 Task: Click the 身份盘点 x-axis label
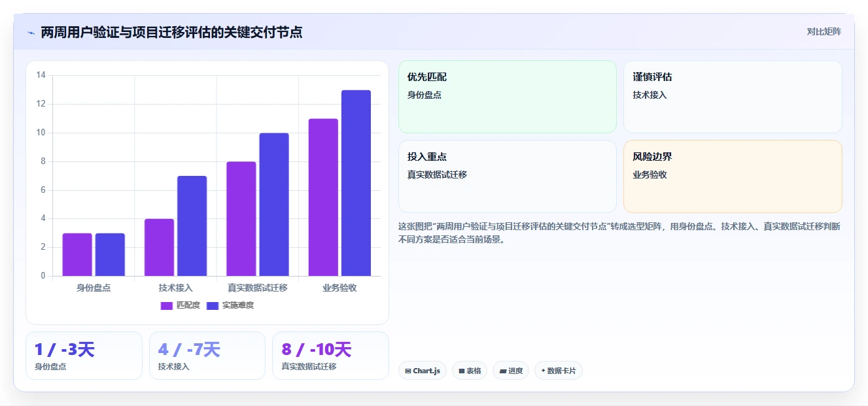pos(94,288)
